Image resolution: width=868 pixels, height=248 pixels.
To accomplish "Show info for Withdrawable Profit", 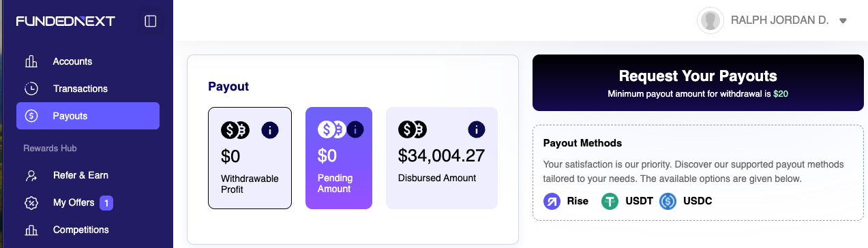I will point(270,129).
